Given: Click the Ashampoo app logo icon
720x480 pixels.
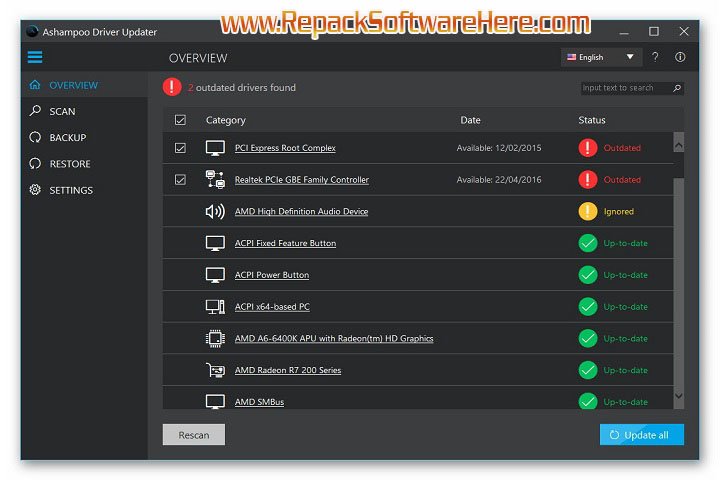Looking at the screenshot, I should [x=32, y=31].
